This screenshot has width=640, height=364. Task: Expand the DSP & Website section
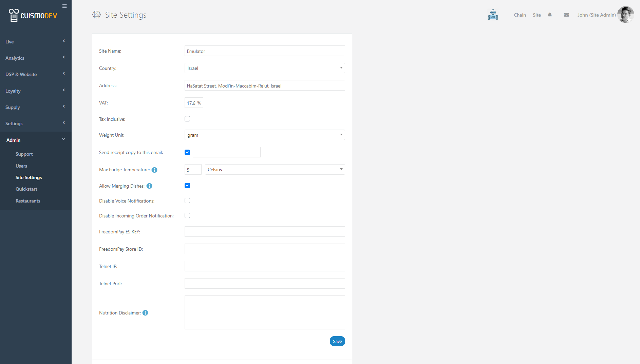pos(36,74)
